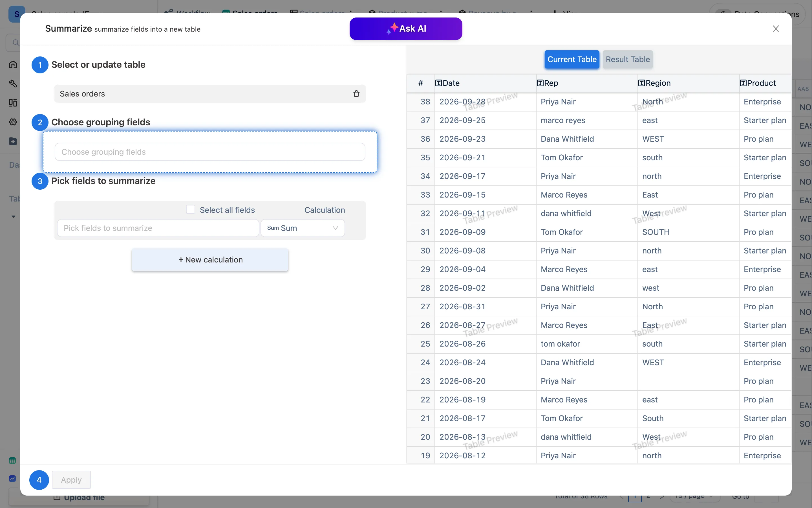The image size is (812, 508).
Task: Switch to the Result Table tab
Action: pyautogui.click(x=627, y=60)
